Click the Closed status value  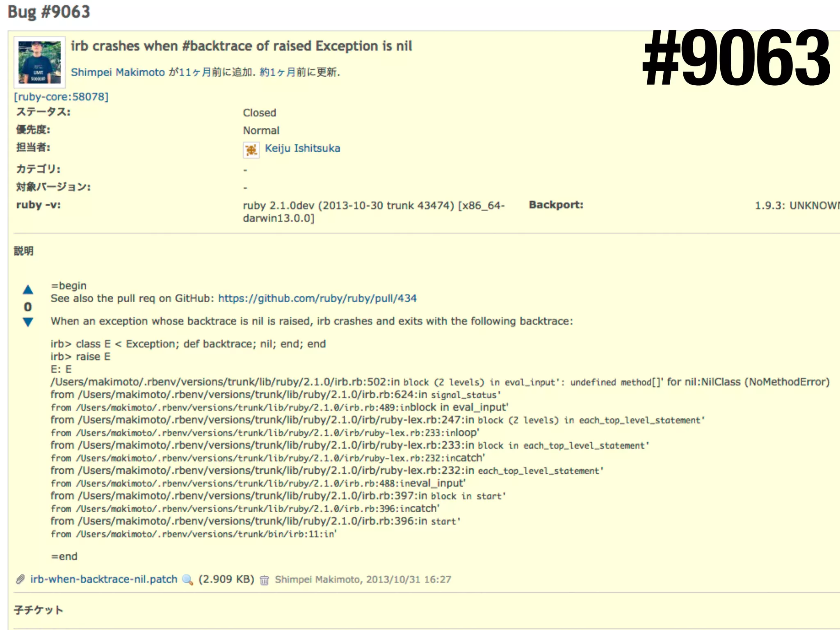(x=259, y=113)
